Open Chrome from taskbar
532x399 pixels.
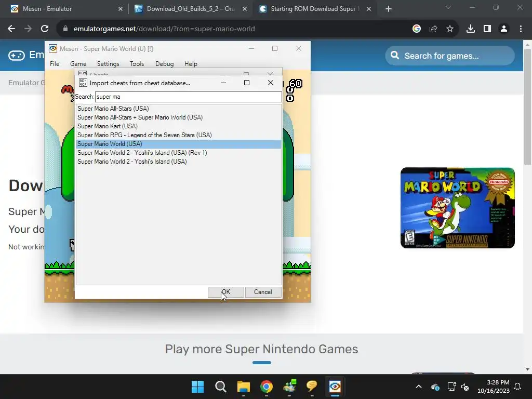[x=267, y=387]
